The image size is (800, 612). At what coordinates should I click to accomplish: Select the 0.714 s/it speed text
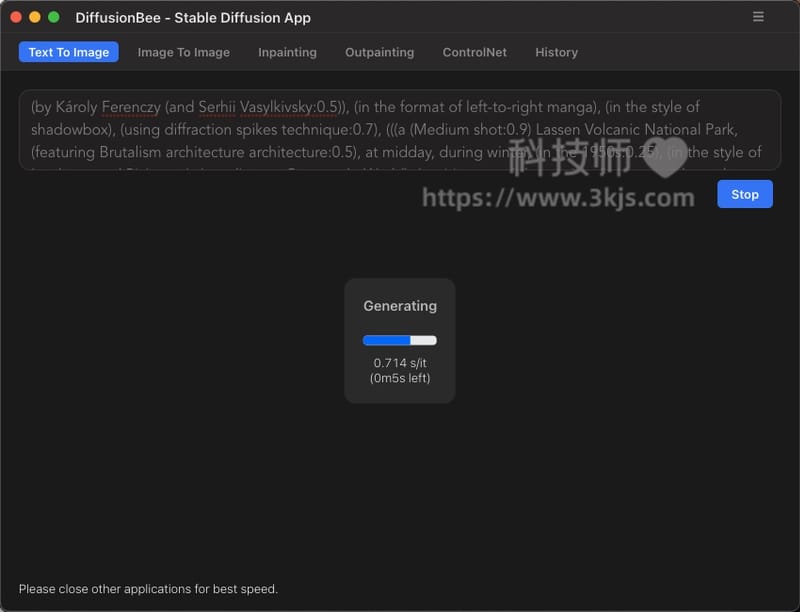click(x=399, y=363)
